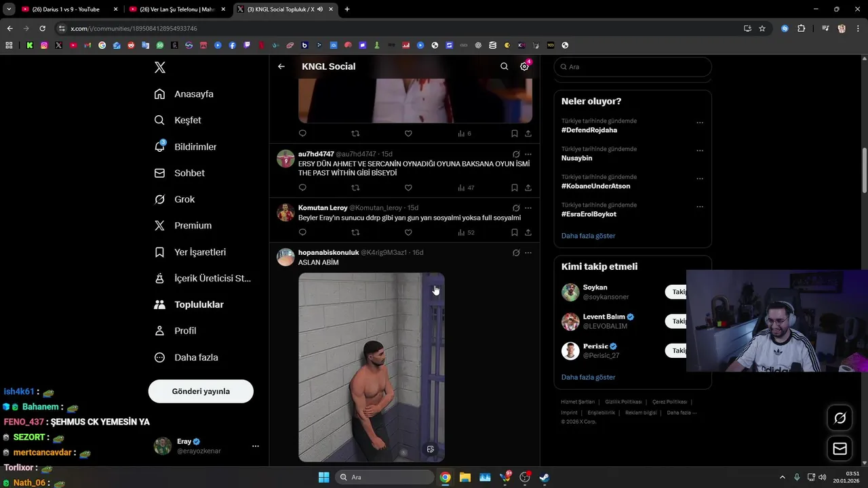This screenshot has width=868, height=488.
Task: Bookmark the post with the top image
Action: click(514, 134)
